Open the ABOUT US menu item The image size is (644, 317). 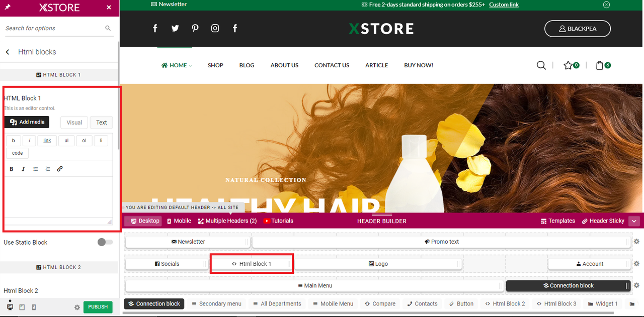tap(284, 65)
